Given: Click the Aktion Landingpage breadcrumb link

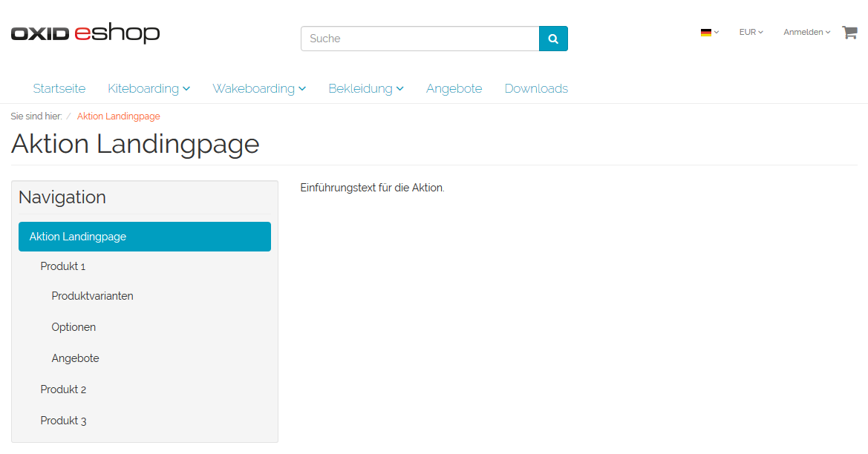Looking at the screenshot, I should pyautogui.click(x=119, y=116).
